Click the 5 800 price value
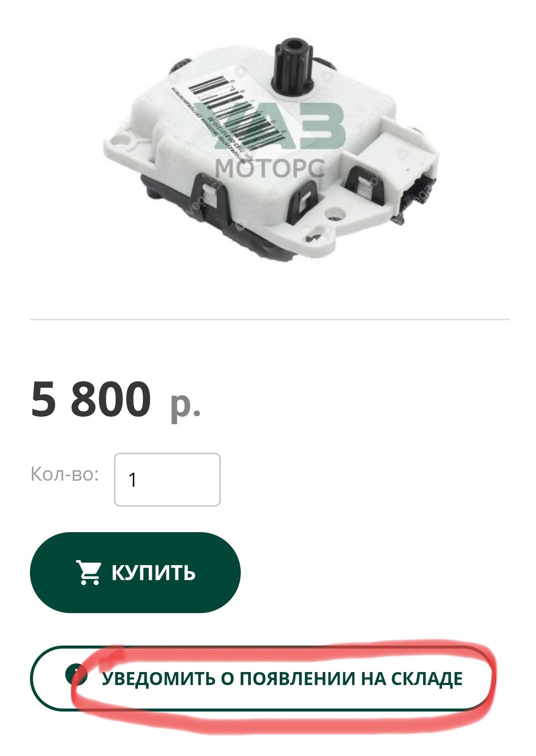The image size is (536, 756). pos(91,399)
